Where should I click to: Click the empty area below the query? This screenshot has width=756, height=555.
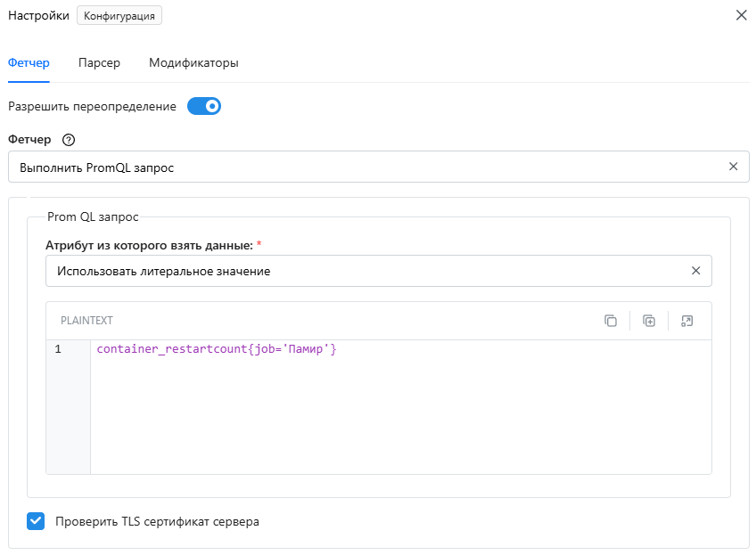click(x=400, y=414)
